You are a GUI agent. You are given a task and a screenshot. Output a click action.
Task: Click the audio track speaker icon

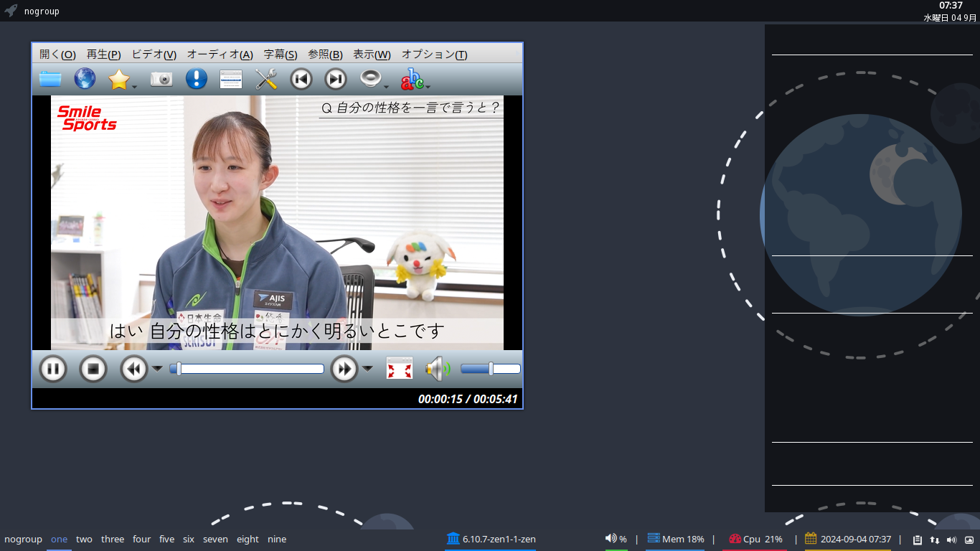click(x=370, y=78)
